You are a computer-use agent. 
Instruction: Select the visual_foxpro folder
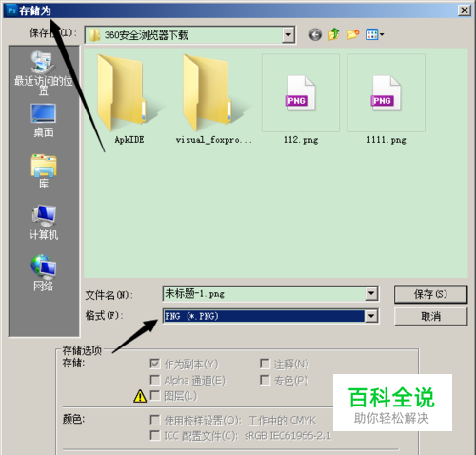(213, 100)
